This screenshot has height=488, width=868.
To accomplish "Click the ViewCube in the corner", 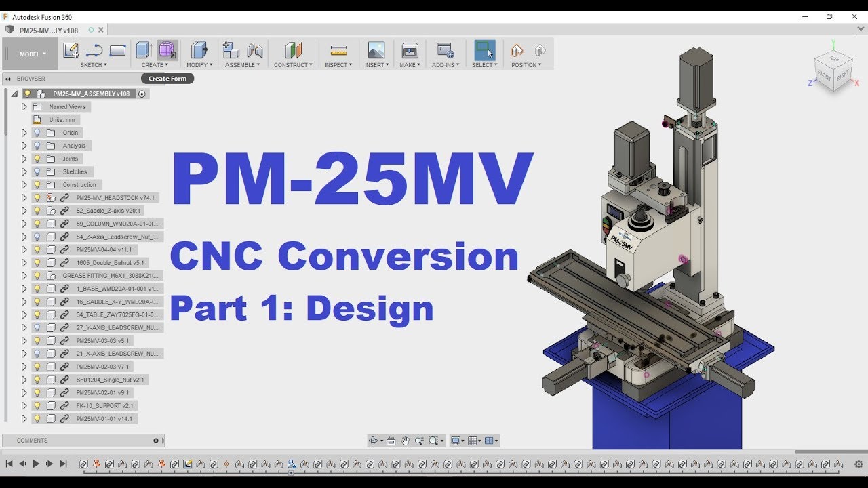I will click(833, 72).
